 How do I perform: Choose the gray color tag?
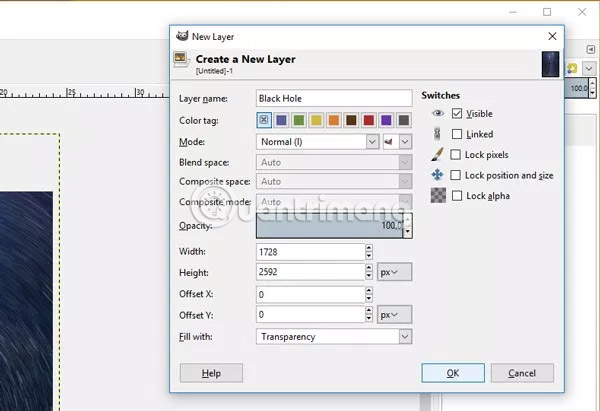coord(404,120)
